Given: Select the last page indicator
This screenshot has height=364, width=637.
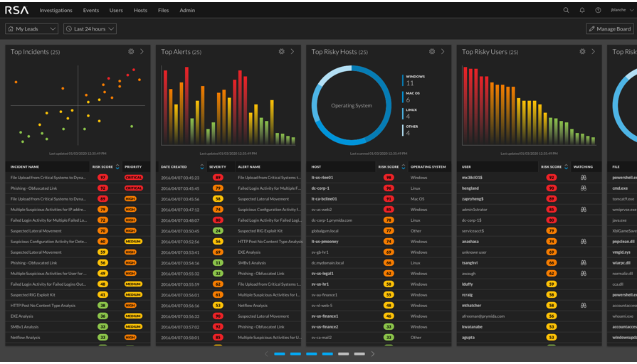Looking at the screenshot, I should [359, 354].
